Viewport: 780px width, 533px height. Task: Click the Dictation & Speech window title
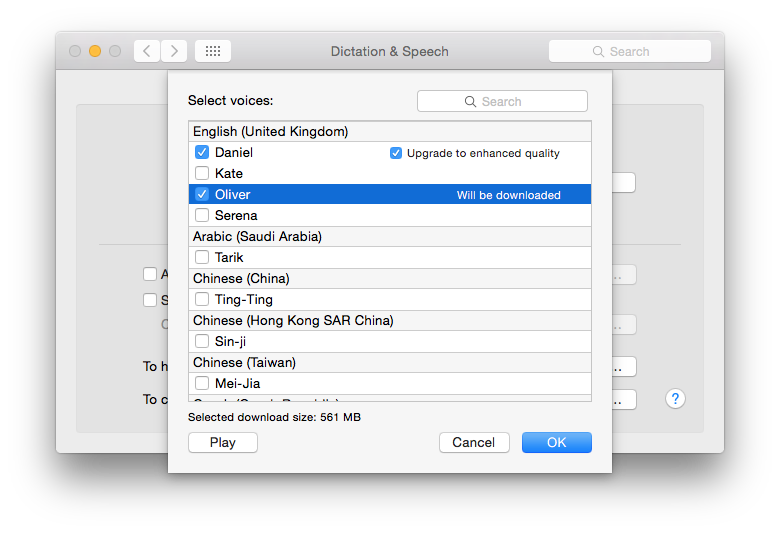390,51
